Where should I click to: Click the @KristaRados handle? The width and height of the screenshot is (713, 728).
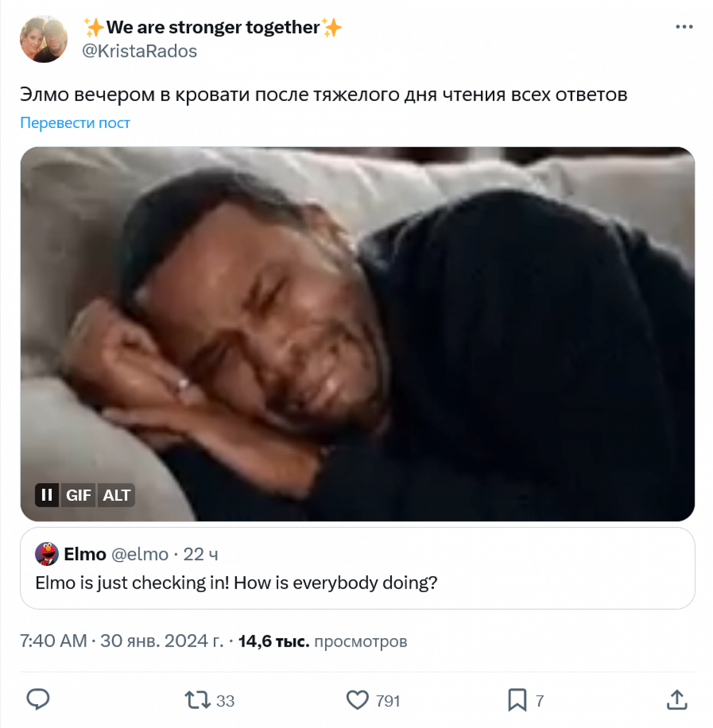[140, 51]
